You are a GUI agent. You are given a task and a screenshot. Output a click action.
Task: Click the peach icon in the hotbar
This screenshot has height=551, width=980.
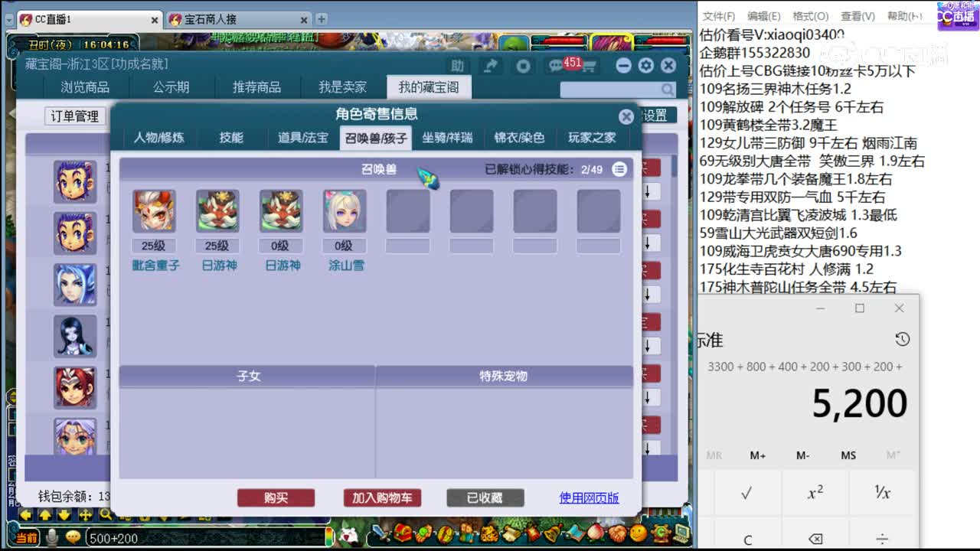pyautogui.click(x=595, y=533)
